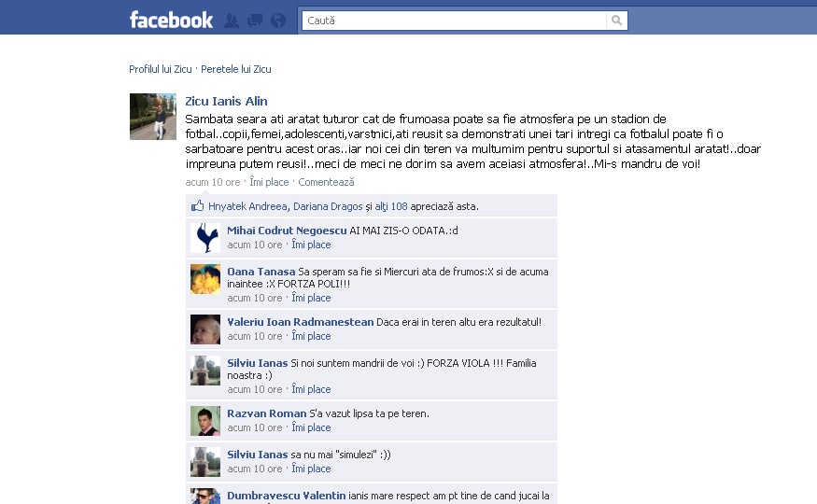Click the Facebook logo
Screen dimensions: 817x504
[172, 20]
